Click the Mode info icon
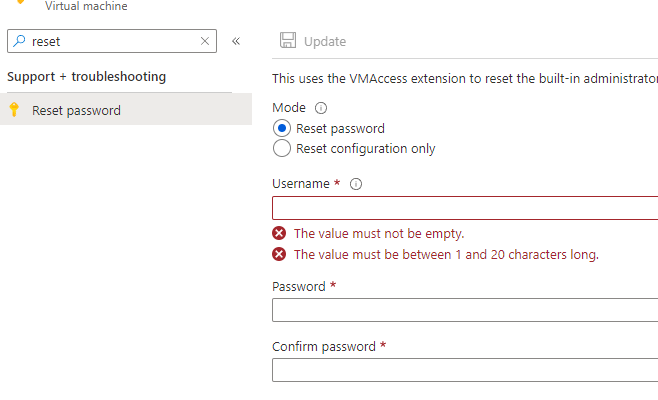Viewport: 658px width, 400px height. pos(321,108)
